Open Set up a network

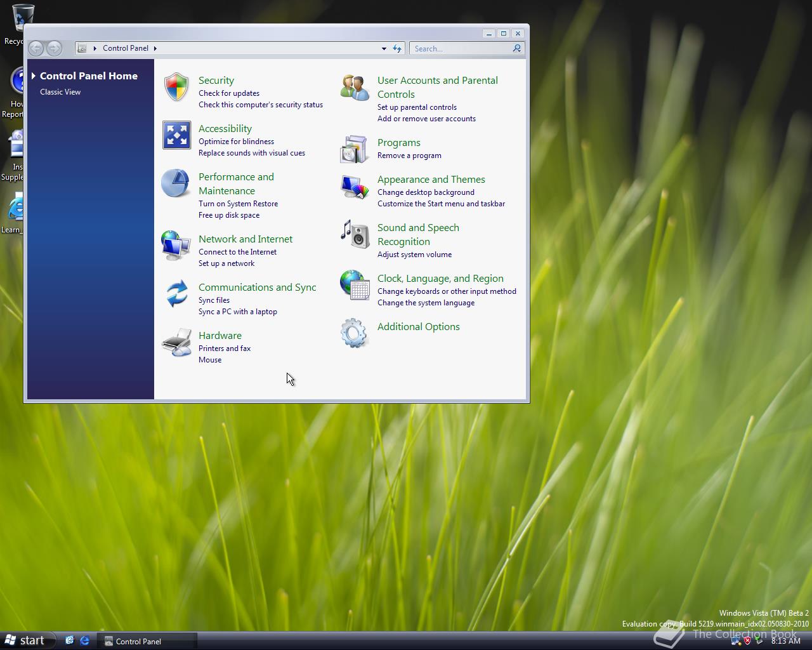point(226,263)
